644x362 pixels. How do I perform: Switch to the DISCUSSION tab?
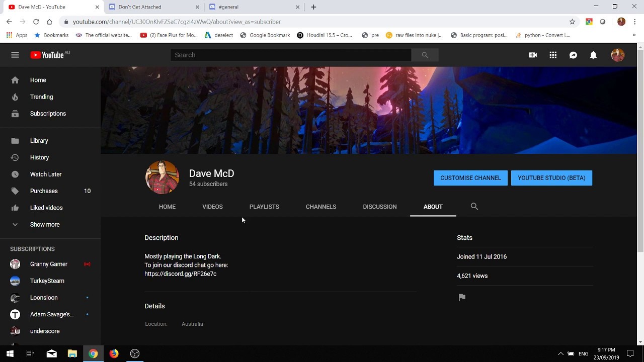pyautogui.click(x=380, y=207)
